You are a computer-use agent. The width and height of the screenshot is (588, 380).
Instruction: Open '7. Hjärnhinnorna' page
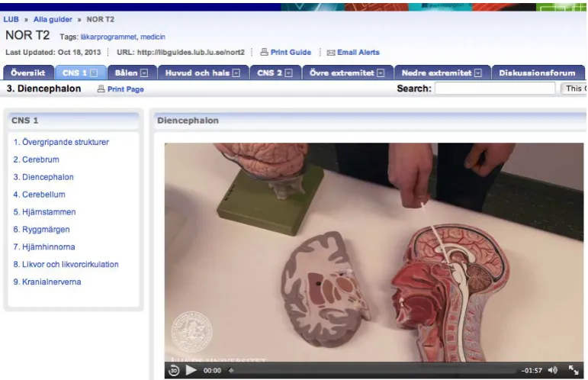[44, 246]
